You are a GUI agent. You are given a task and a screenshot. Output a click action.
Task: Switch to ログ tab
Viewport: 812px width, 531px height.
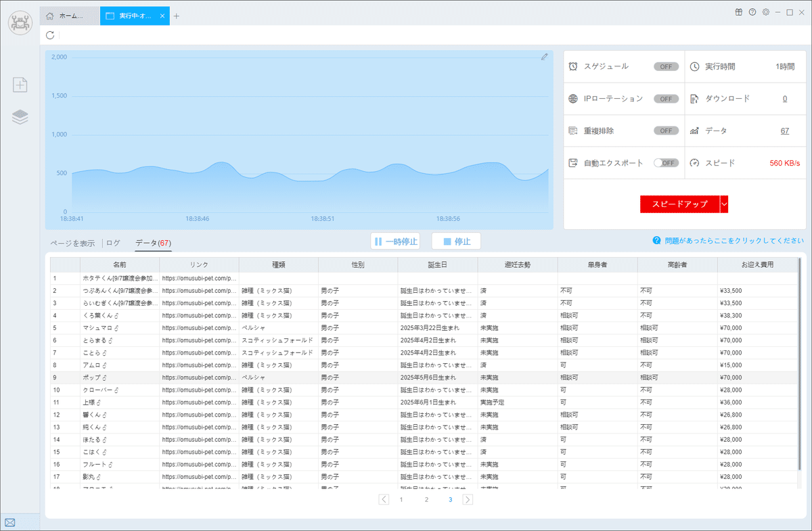tap(113, 243)
